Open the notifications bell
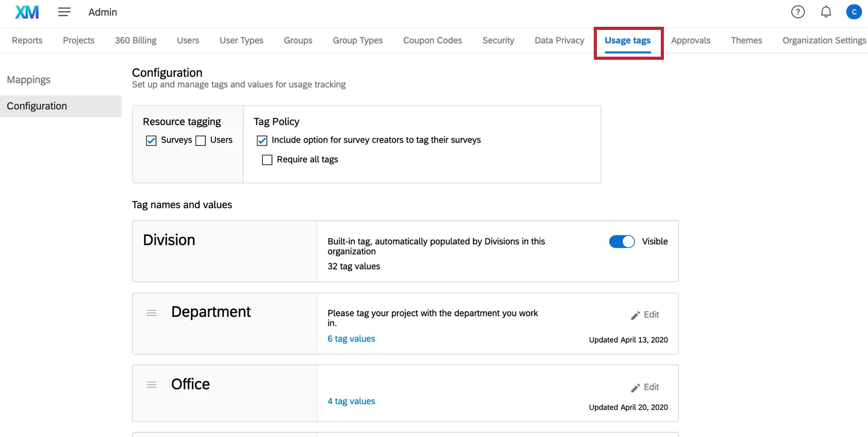868x437 pixels. pos(826,12)
